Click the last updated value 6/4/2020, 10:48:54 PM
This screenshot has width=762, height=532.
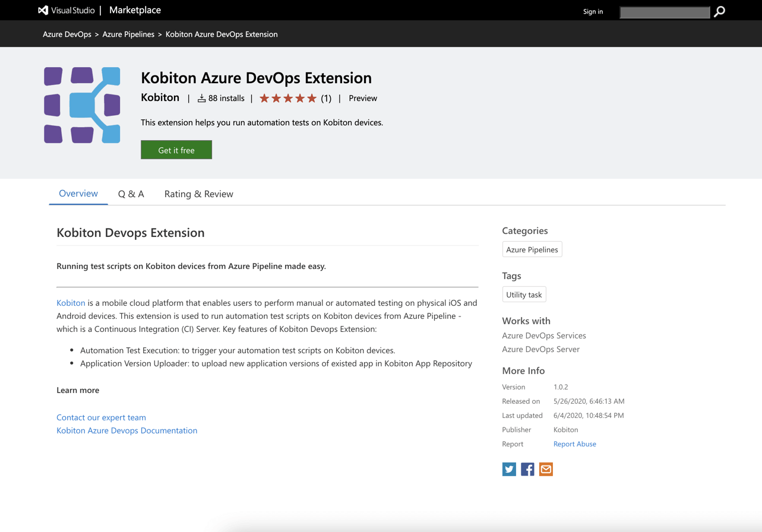(589, 415)
